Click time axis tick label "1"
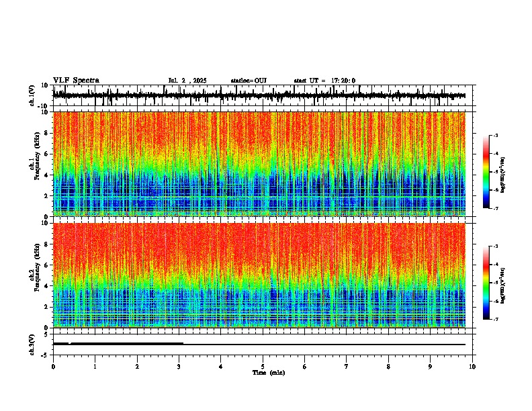Screen dimensions: 532x411 (x=95, y=367)
